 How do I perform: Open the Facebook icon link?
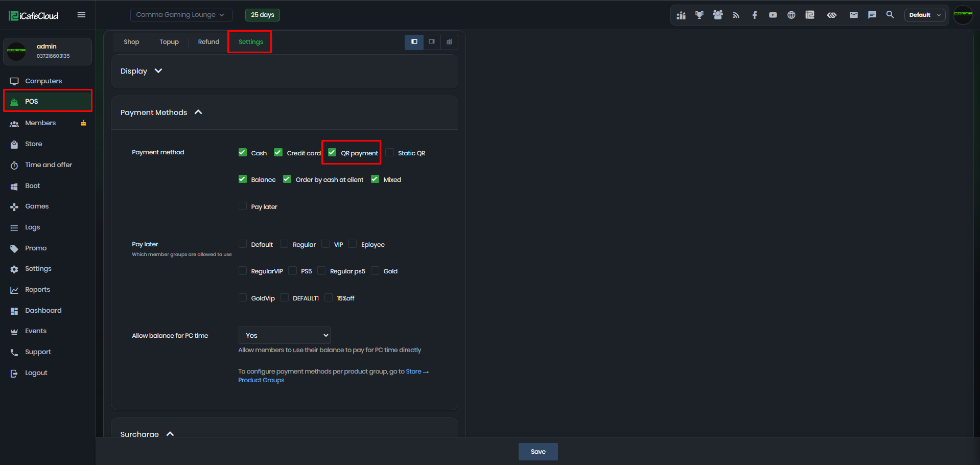pos(755,15)
